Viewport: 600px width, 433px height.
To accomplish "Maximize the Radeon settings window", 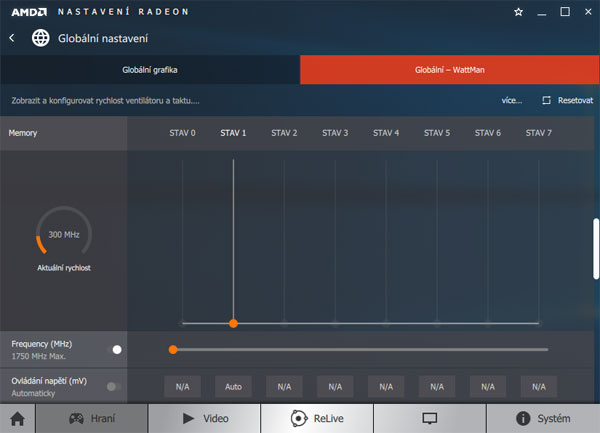I will (x=565, y=12).
